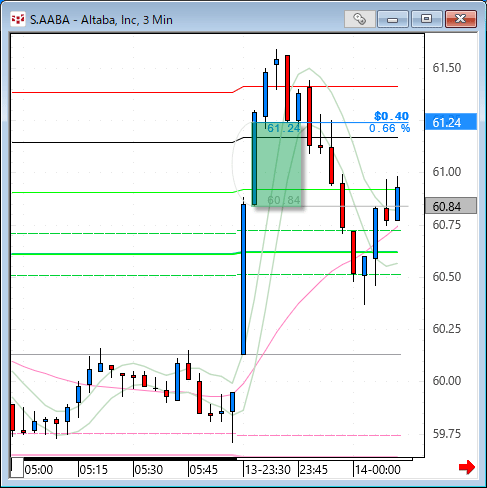Click the 60.00 price axis value
Screen dimensions: 487x488
point(447,381)
